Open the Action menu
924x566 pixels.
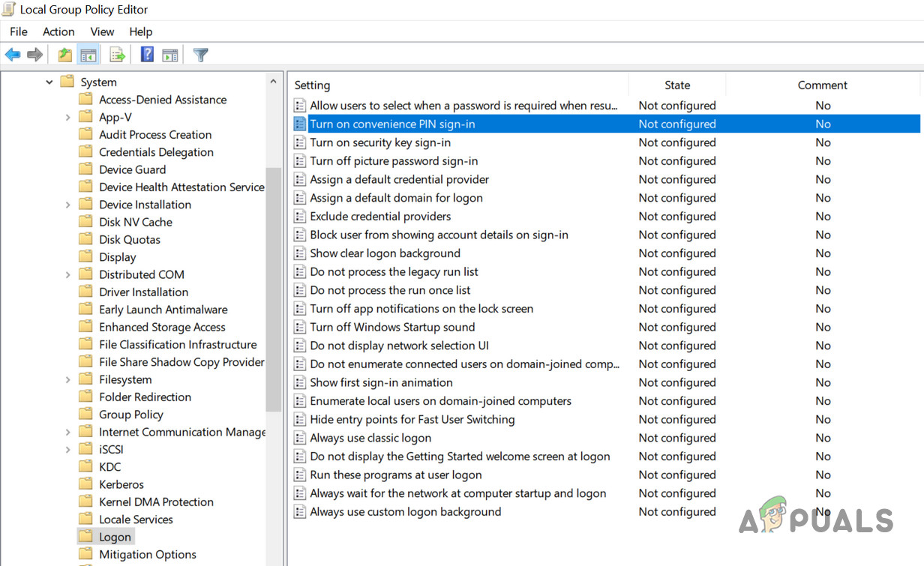[x=58, y=31]
